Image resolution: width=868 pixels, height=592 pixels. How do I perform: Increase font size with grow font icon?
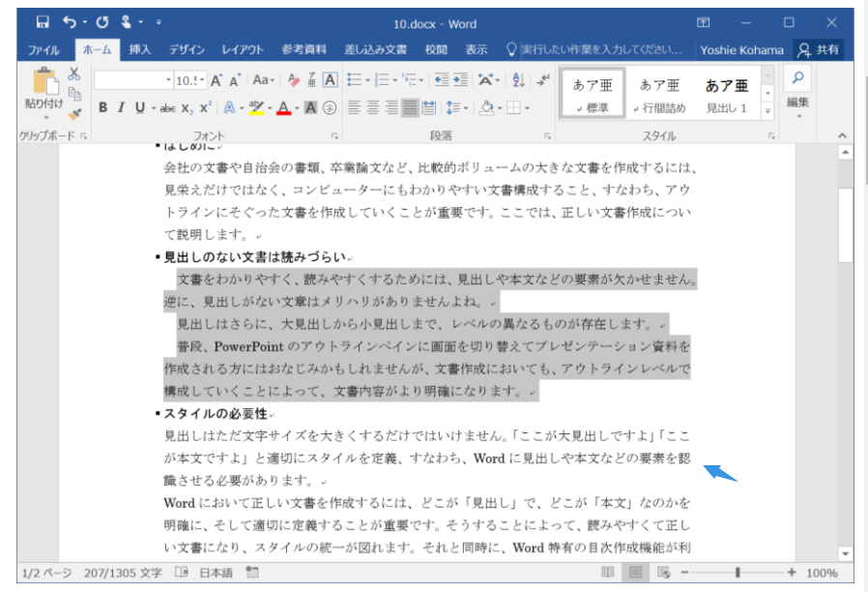point(217,80)
